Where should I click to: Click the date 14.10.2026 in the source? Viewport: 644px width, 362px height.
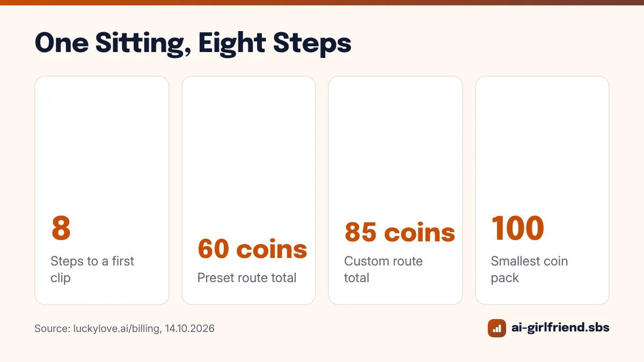click(x=190, y=328)
